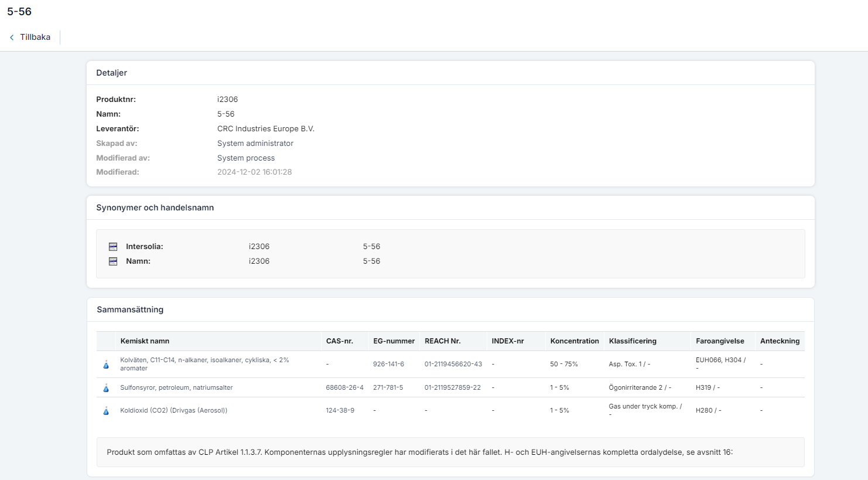The image size is (868, 480).
Task: Click the back chevron beside Tillbaka
Action: (x=12, y=38)
